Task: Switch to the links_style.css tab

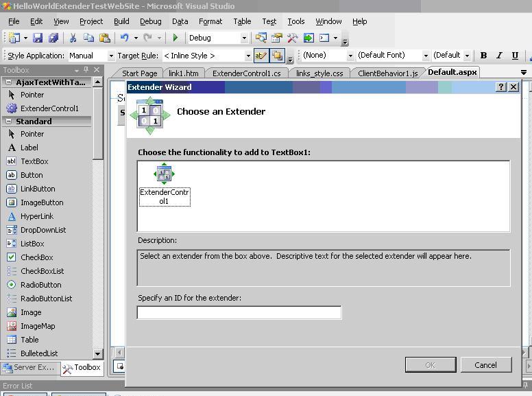Action: pyautogui.click(x=319, y=73)
